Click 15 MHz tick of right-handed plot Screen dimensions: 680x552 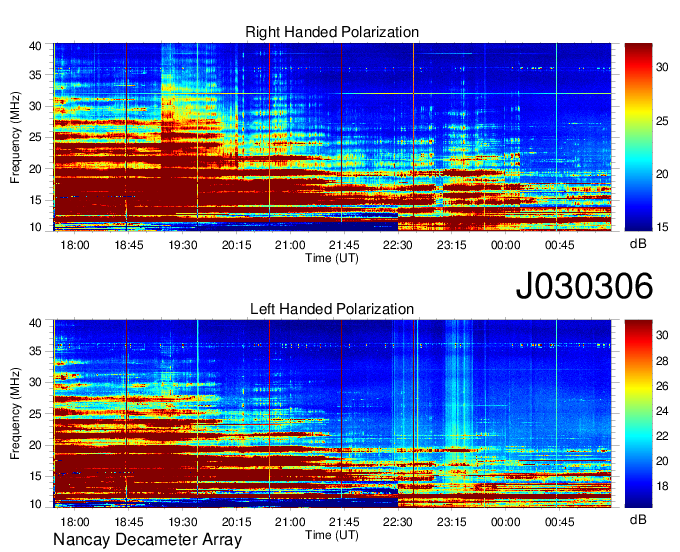pyautogui.click(x=36, y=200)
